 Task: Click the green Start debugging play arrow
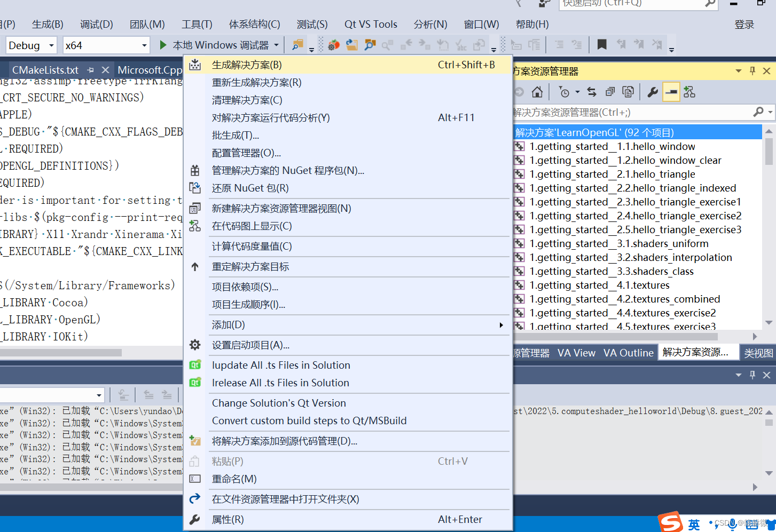[163, 45]
